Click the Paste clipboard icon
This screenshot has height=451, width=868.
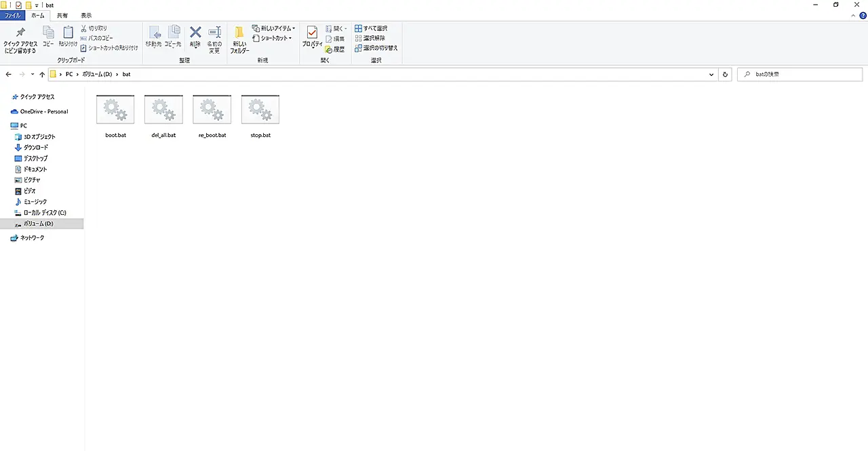[x=68, y=33]
